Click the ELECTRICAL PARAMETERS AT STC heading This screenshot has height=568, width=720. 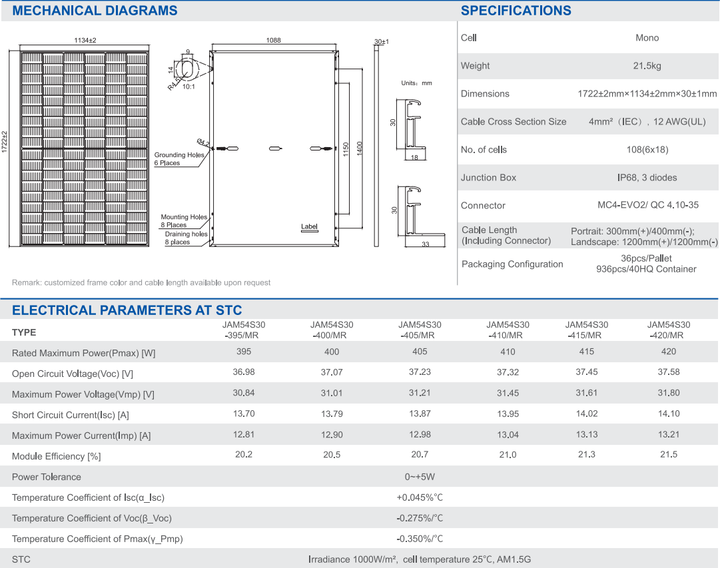(x=127, y=310)
